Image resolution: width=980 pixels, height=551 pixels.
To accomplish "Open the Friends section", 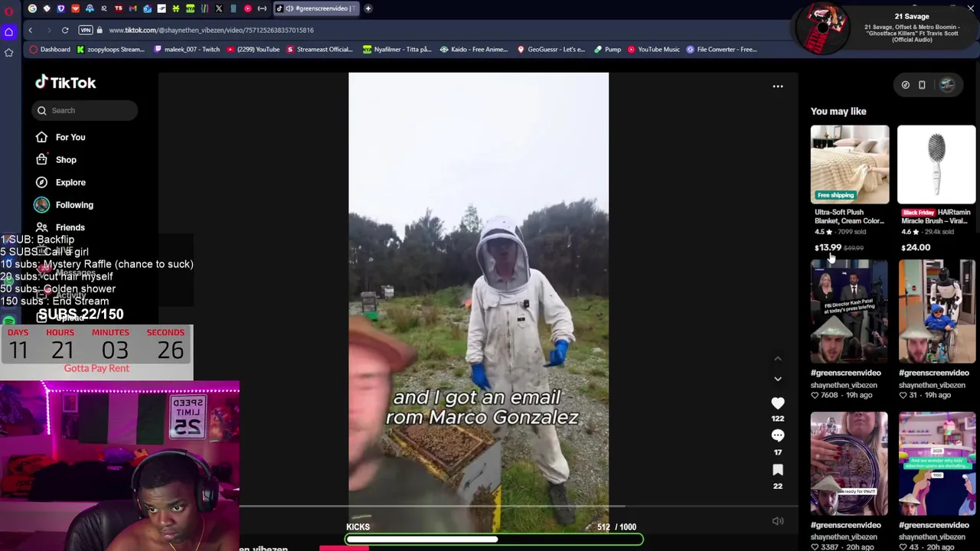I will [x=70, y=227].
